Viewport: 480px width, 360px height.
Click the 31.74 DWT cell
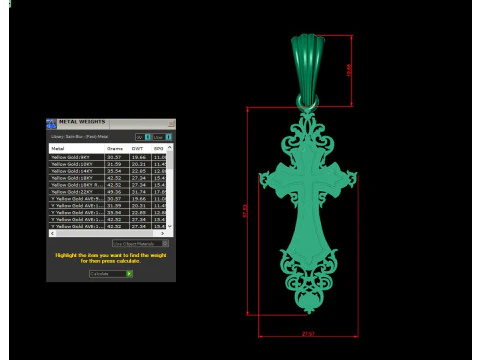tap(140, 192)
